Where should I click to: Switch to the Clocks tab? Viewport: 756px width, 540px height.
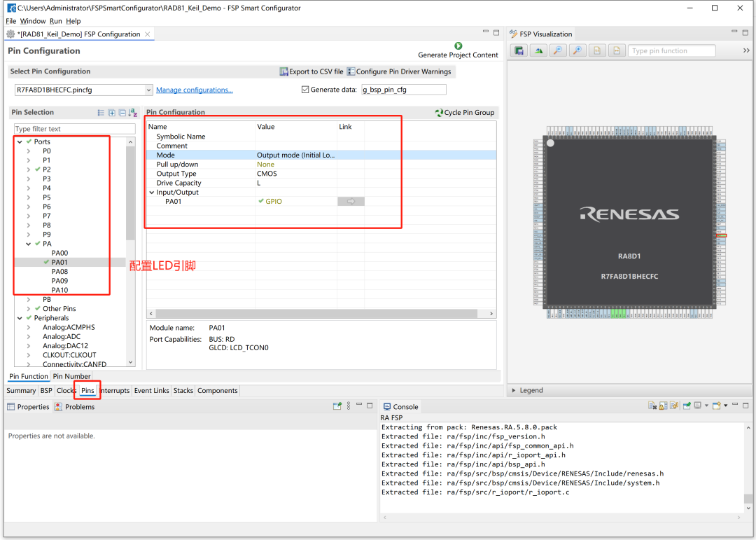point(66,391)
